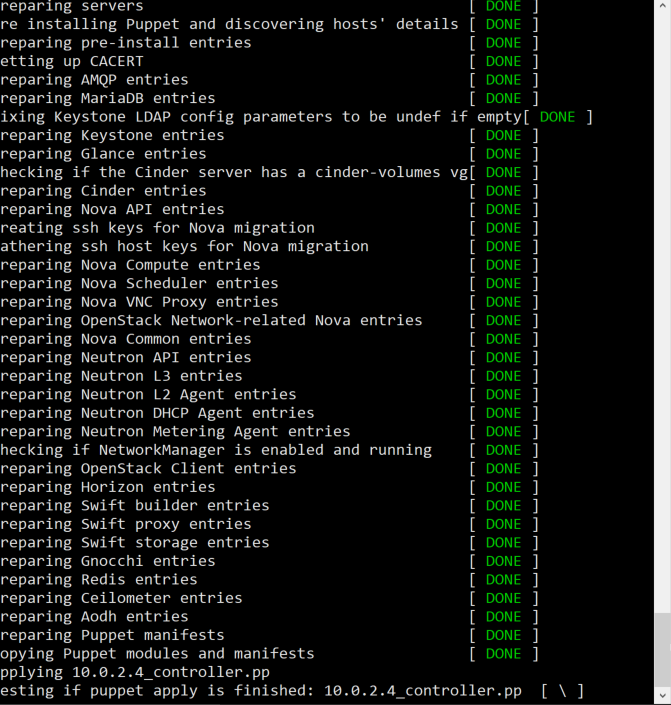Click the empty scrollbar track above the thumb
Image resolution: width=671 pixels, height=705 pixels.
click(662, 300)
